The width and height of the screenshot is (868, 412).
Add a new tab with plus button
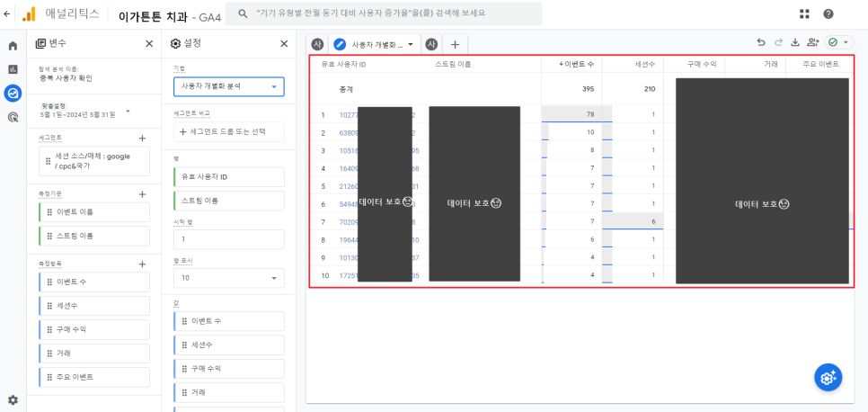coord(455,44)
